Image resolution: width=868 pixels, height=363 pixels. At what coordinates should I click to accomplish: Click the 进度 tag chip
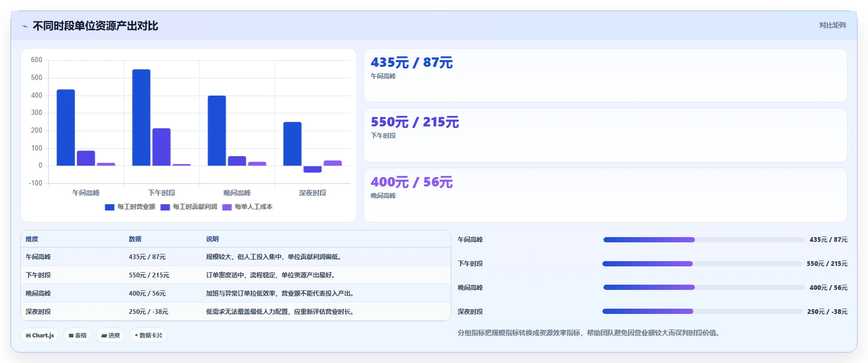pyautogui.click(x=110, y=335)
